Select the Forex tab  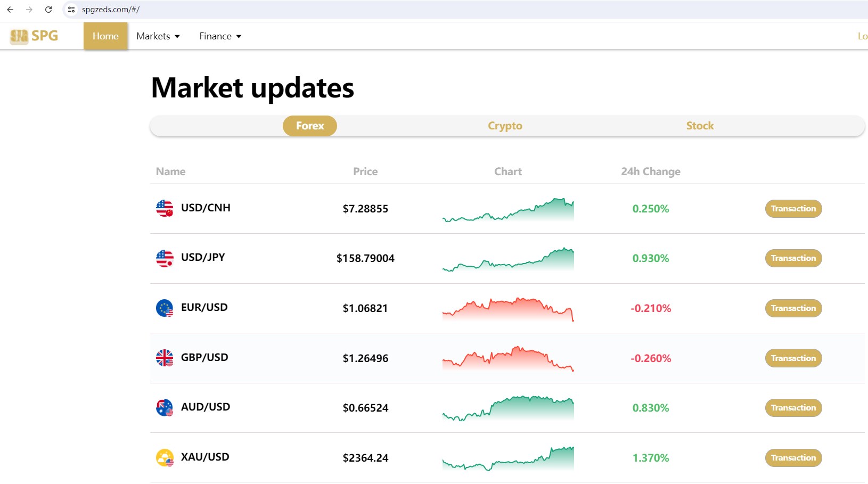coord(309,126)
